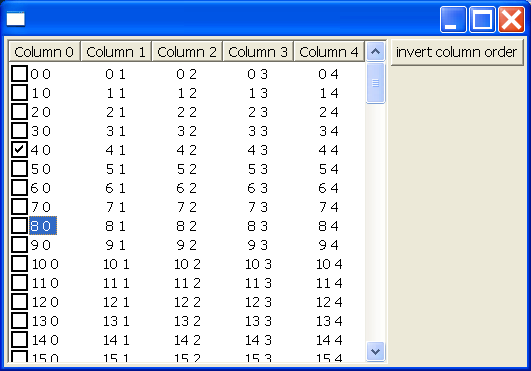Click the Column 4 header
Screen dimensions: 531x371
click(x=329, y=52)
